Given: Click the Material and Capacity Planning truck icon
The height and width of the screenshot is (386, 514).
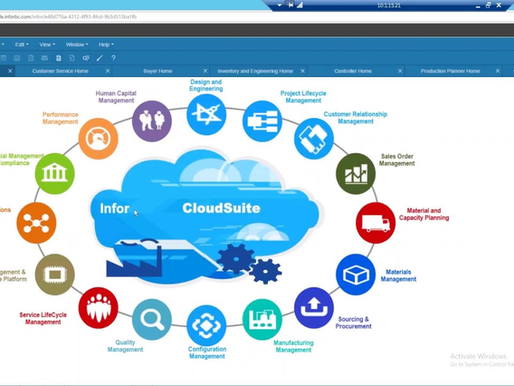Looking at the screenshot, I should click(376, 222).
